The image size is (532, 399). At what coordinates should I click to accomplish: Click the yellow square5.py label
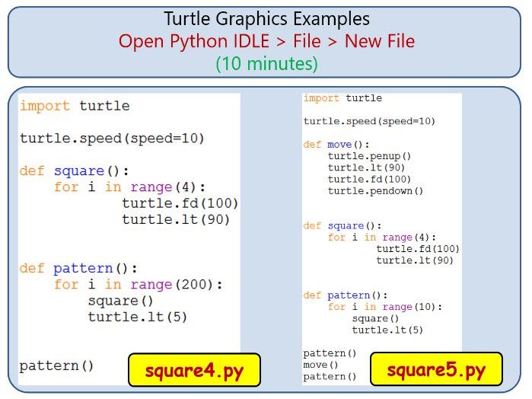click(x=436, y=369)
